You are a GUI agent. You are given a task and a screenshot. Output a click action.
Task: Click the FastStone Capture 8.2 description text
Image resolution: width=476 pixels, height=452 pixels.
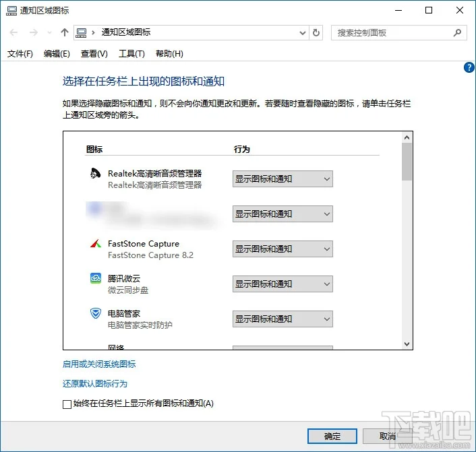tap(150, 255)
